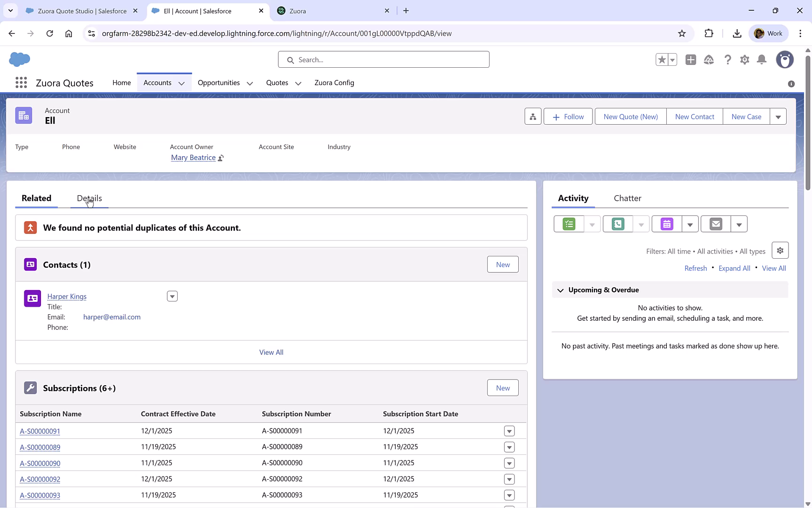Open the Salesforce notifications bell

coord(762,60)
